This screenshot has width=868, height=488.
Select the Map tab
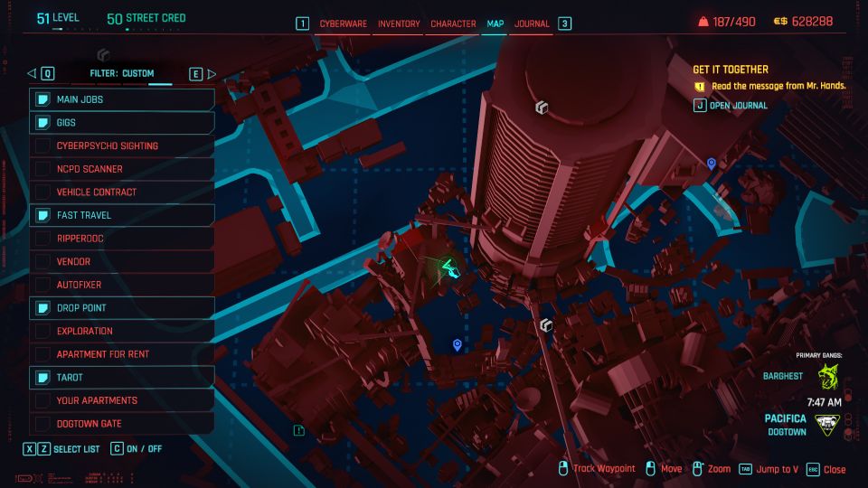click(495, 23)
